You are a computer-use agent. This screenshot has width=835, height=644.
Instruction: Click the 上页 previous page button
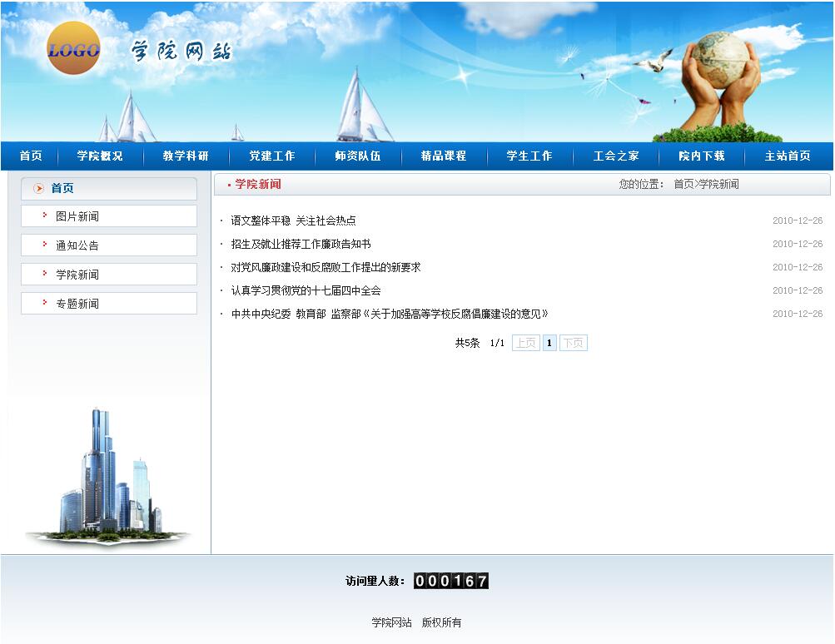pyautogui.click(x=526, y=343)
